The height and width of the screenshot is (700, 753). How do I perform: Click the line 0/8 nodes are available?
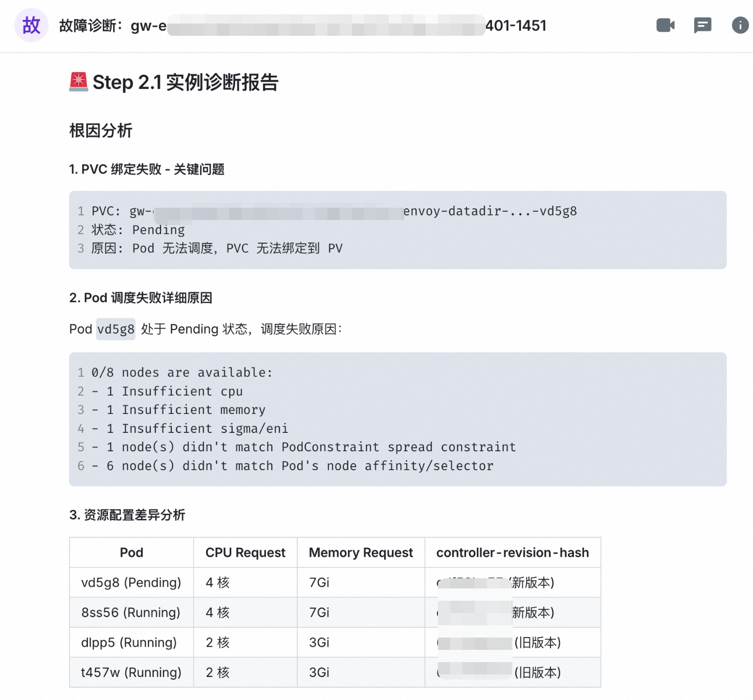(x=182, y=373)
